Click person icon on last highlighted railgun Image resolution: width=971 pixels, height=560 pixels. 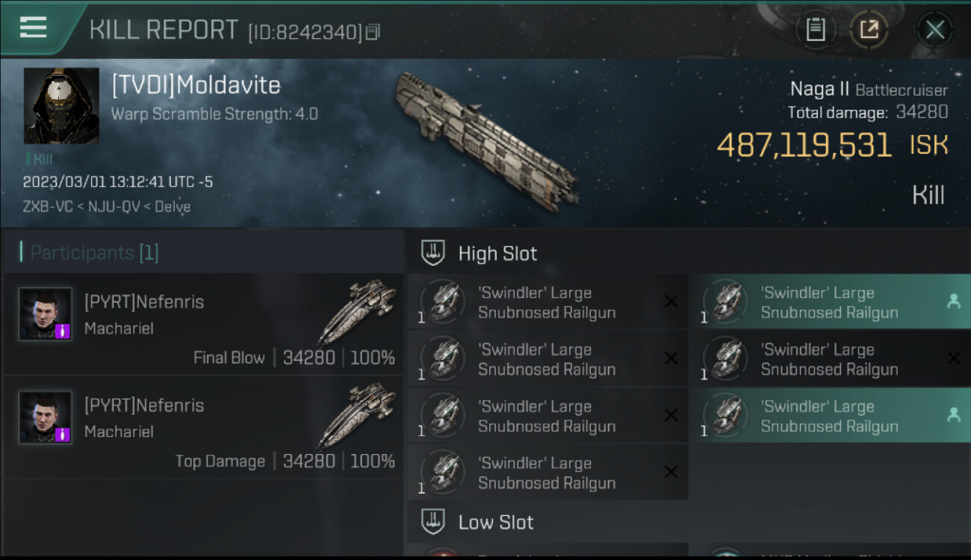953,416
